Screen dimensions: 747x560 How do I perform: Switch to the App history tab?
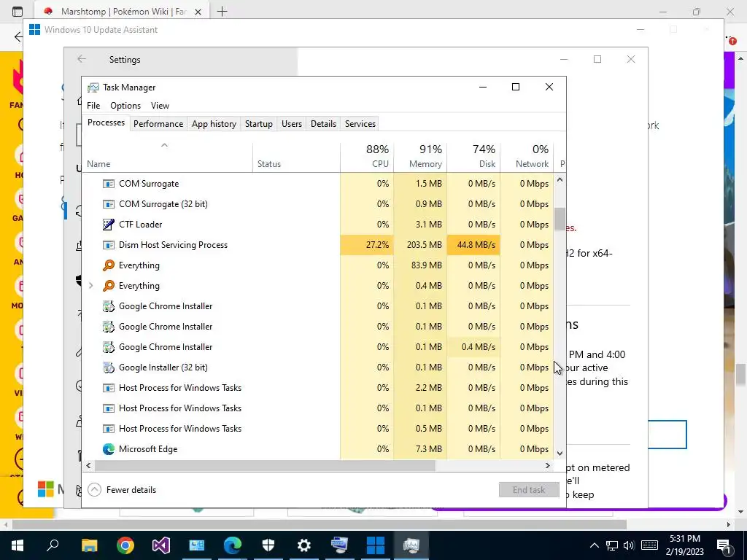coord(214,124)
